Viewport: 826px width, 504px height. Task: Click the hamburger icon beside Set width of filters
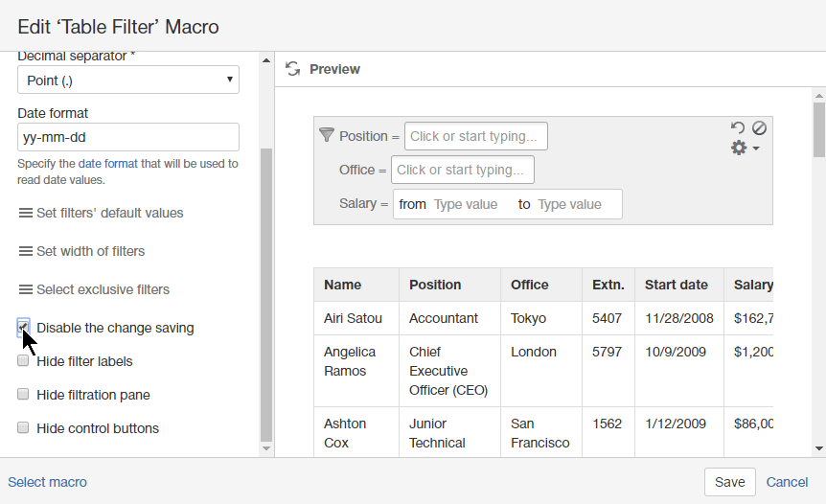(26, 251)
